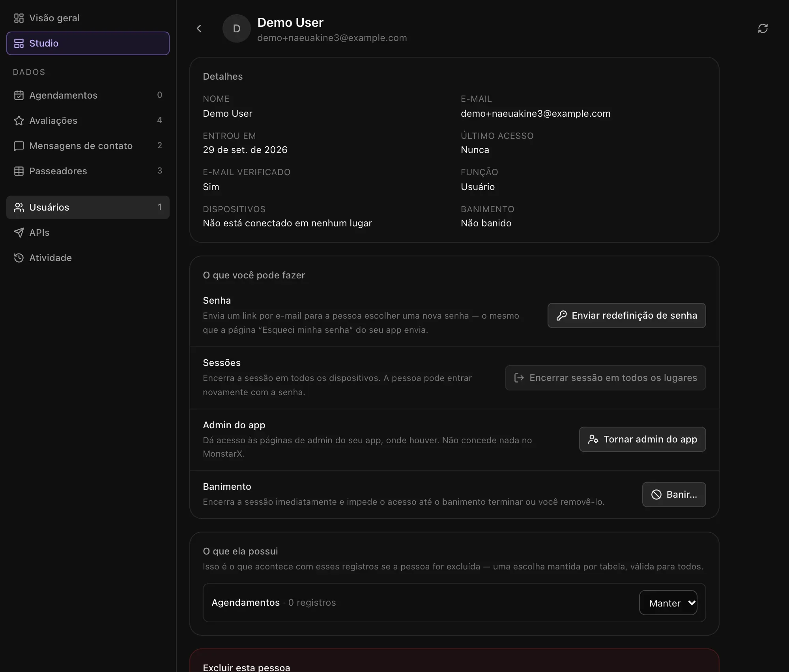
Task: Click Agendamentos · 0 registros row text
Action: [x=274, y=603]
